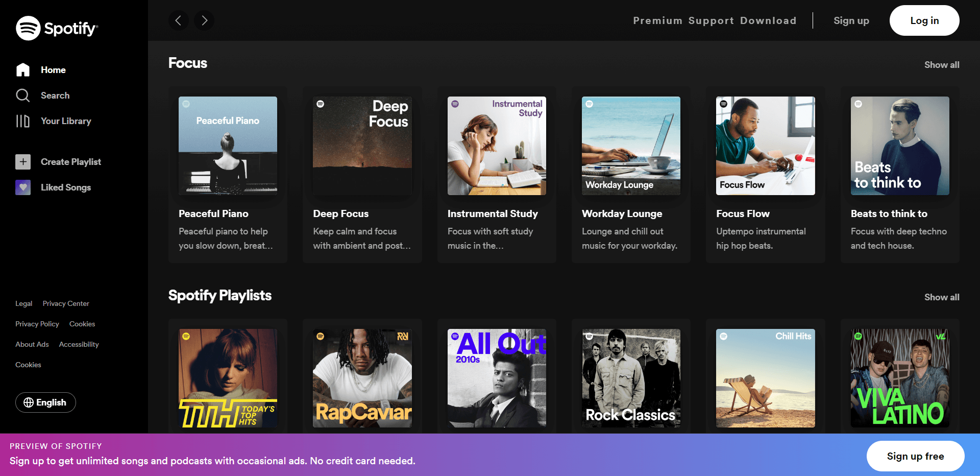The image size is (980, 476).
Task: Click the globe icon in language button
Action: (x=29, y=402)
